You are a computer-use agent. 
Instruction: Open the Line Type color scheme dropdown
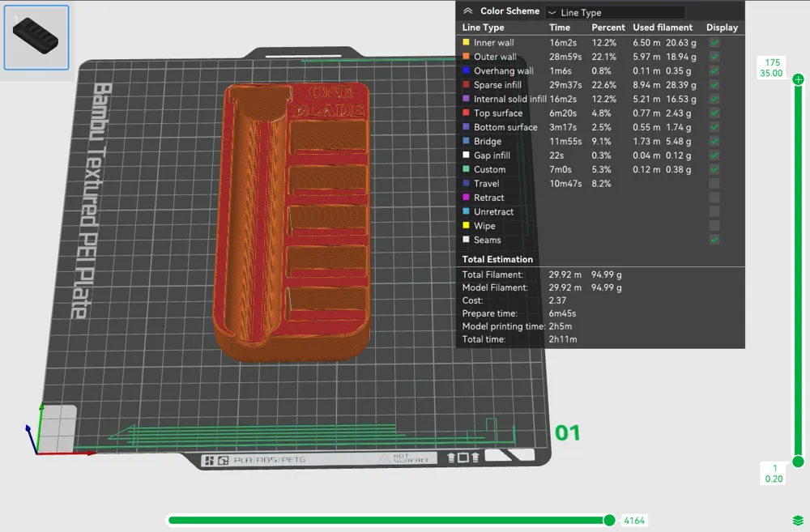coord(616,12)
